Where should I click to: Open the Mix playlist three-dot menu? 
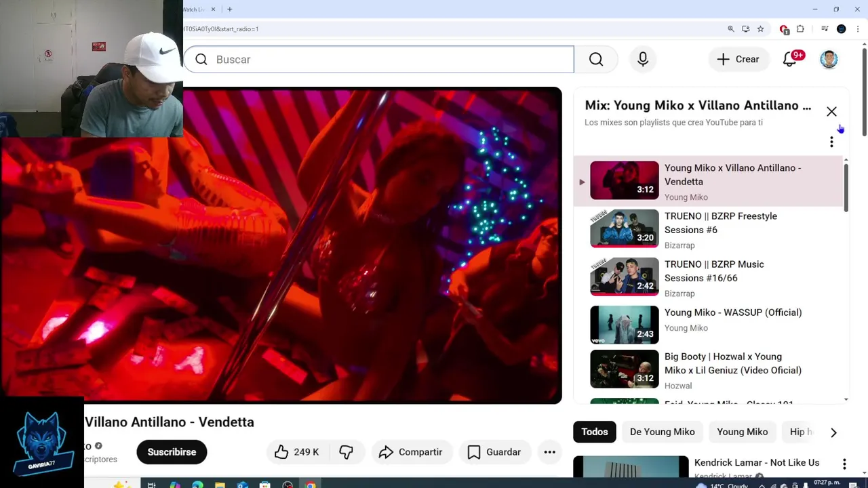click(831, 142)
